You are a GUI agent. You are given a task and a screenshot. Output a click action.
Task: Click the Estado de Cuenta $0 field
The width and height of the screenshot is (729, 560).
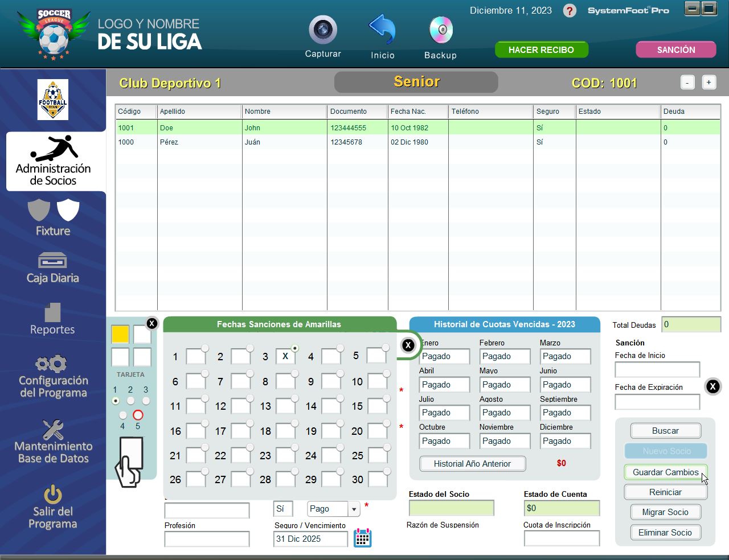562,508
